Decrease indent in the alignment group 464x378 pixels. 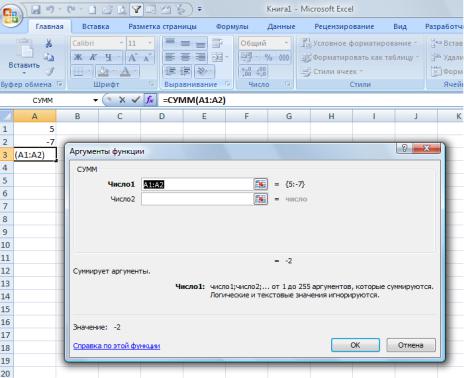pos(170,71)
